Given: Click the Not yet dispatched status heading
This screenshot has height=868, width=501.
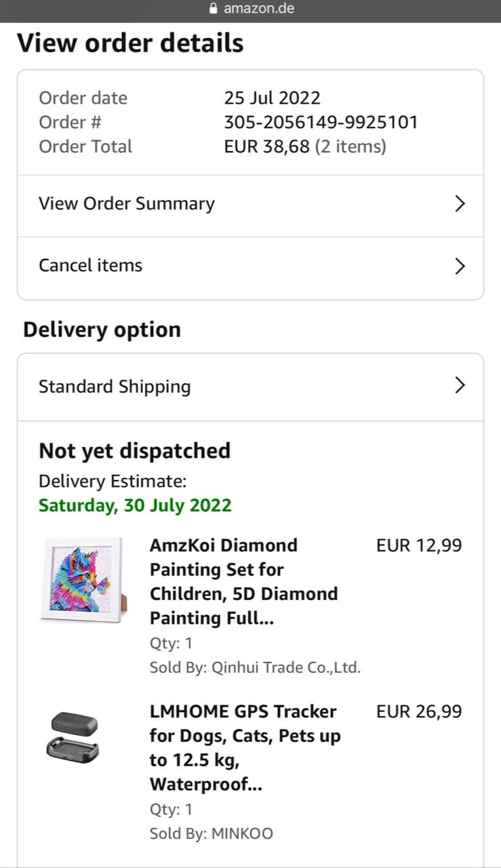Looking at the screenshot, I should click(x=134, y=451).
